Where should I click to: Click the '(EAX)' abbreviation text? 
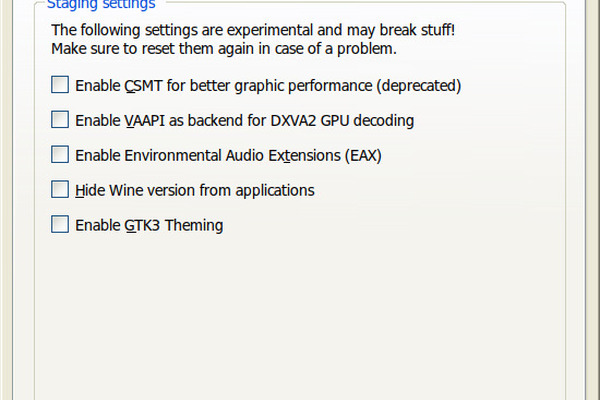pos(362,155)
